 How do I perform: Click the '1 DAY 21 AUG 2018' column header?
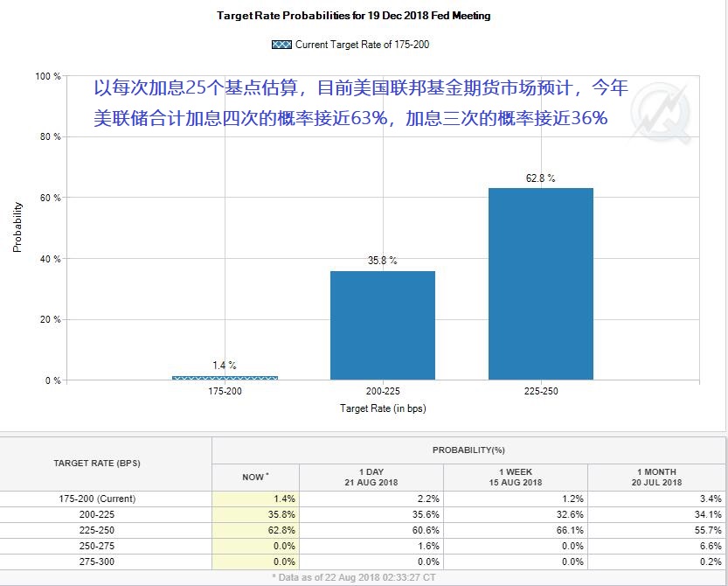[371, 477]
